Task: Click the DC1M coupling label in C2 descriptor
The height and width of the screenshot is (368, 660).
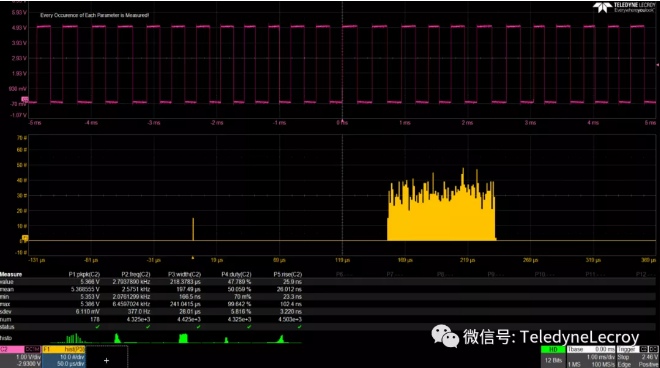Action: coord(32,349)
